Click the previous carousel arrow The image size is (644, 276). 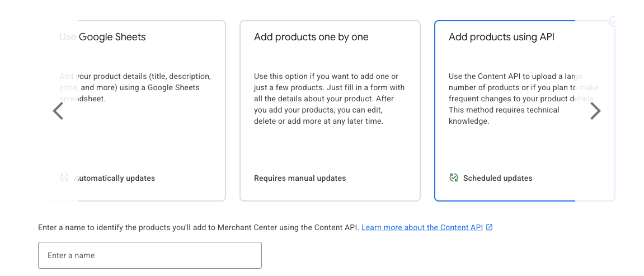pos(58,111)
